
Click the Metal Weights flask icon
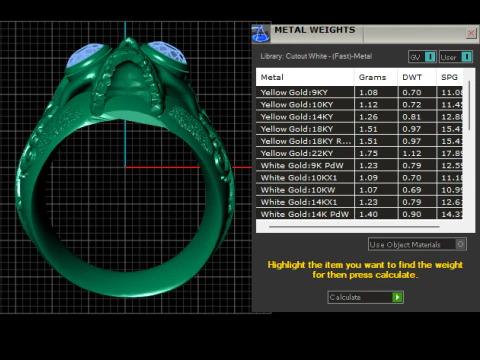(261, 34)
